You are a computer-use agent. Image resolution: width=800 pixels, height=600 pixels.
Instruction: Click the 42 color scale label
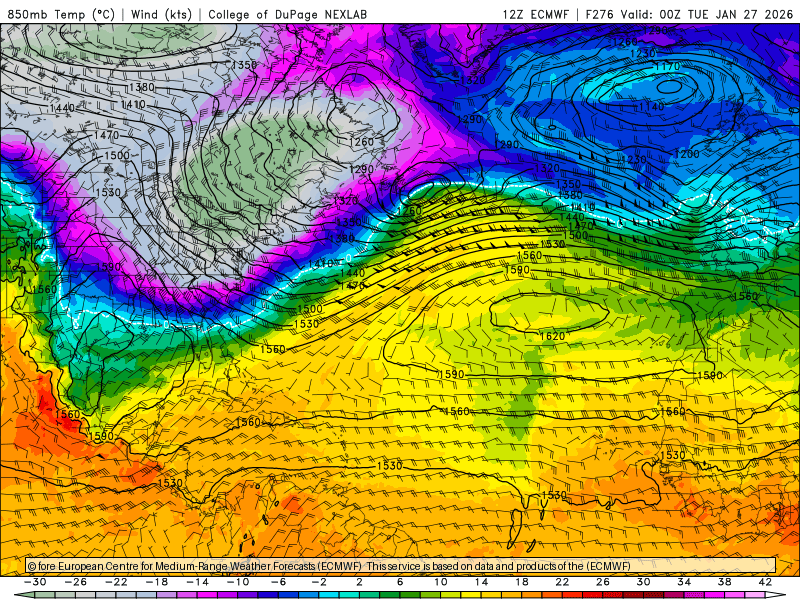pyautogui.click(x=765, y=582)
